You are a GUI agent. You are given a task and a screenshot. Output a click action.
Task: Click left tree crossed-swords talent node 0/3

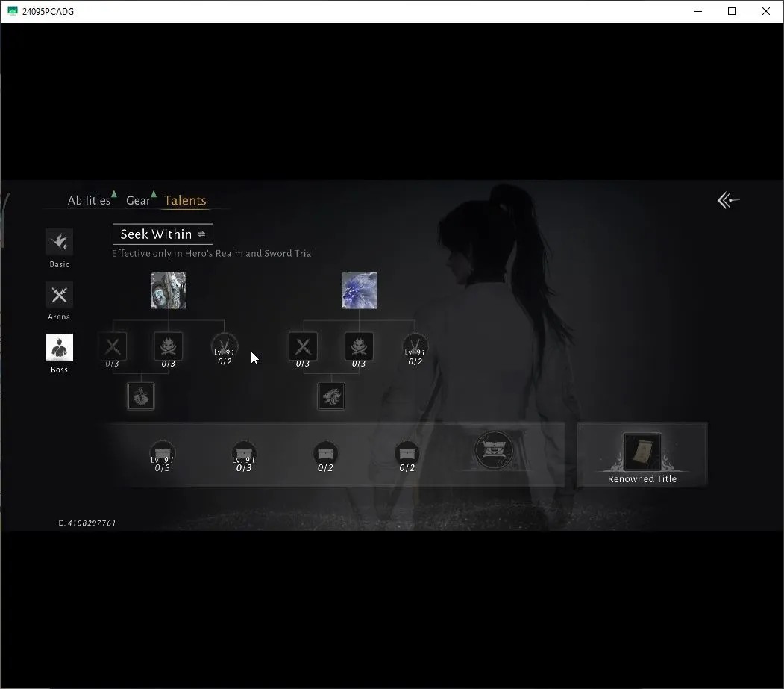[x=113, y=346]
